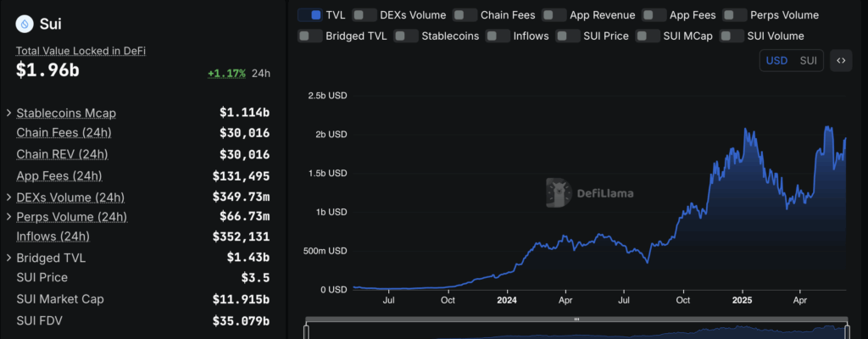Click the Inflows (24h) label

(x=53, y=236)
